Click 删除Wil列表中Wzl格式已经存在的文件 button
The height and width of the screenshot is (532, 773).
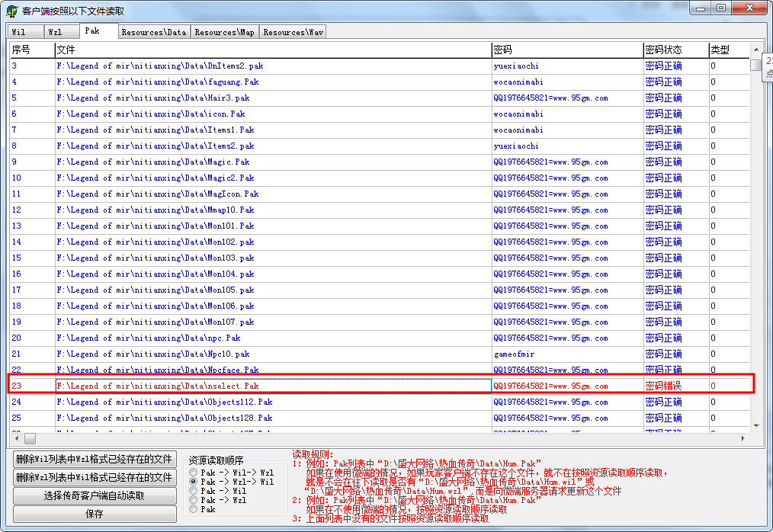(x=95, y=459)
